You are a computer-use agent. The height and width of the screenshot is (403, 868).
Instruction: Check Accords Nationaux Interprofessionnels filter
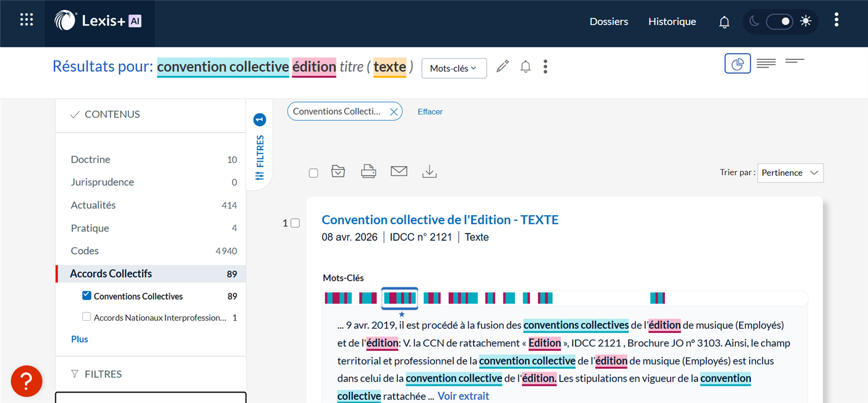(x=87, y=317)
